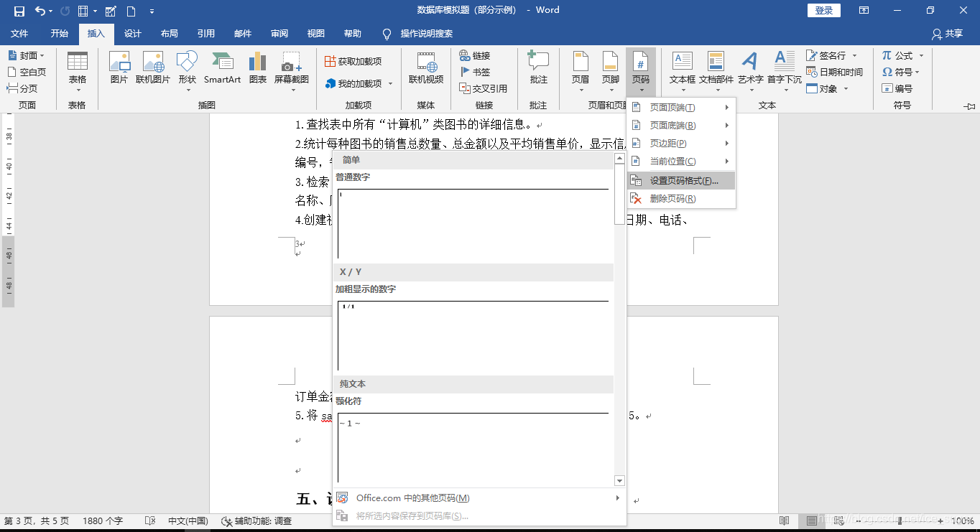Open Quick Parts (文档部件)
Image resolution: width=980 pixels, height=532 pixels.
716,70
